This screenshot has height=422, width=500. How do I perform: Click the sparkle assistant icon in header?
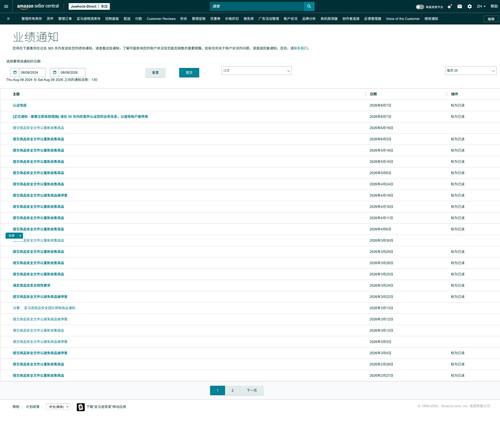[450, 6]
